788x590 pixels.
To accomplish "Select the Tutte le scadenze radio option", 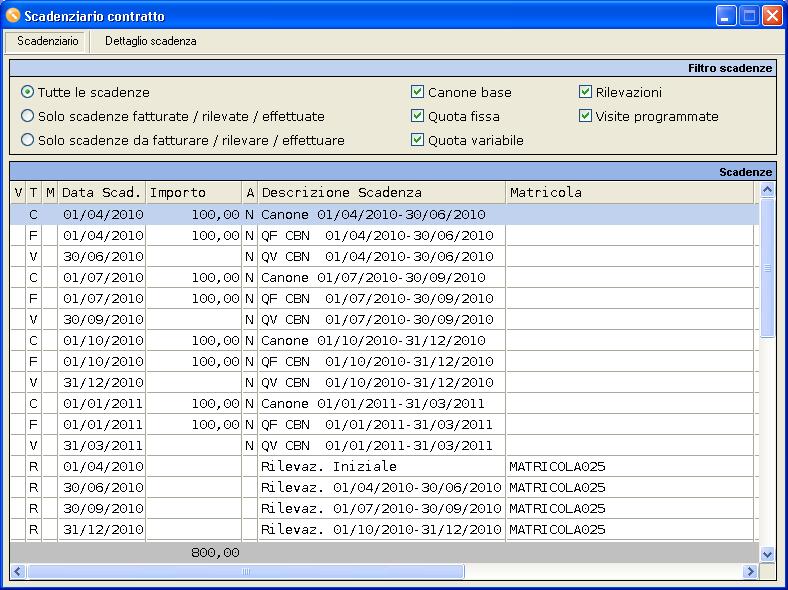I will 28,92.
